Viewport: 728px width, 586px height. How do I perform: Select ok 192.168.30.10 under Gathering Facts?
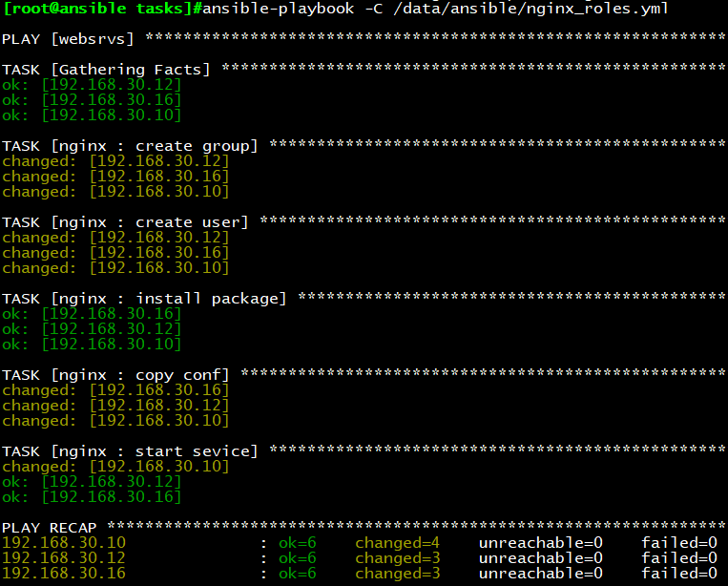click(92, 115)
